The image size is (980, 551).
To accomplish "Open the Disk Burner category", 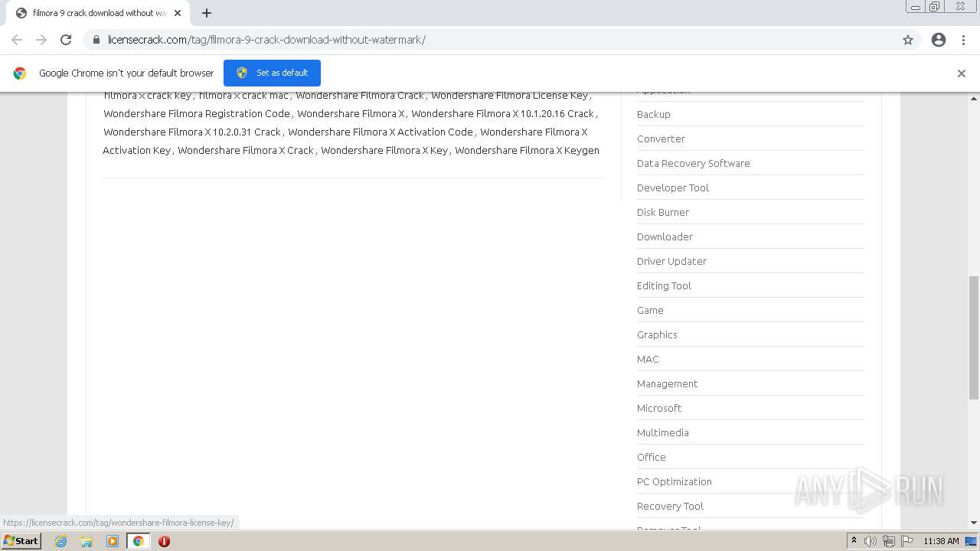I will tap(662, 212).
